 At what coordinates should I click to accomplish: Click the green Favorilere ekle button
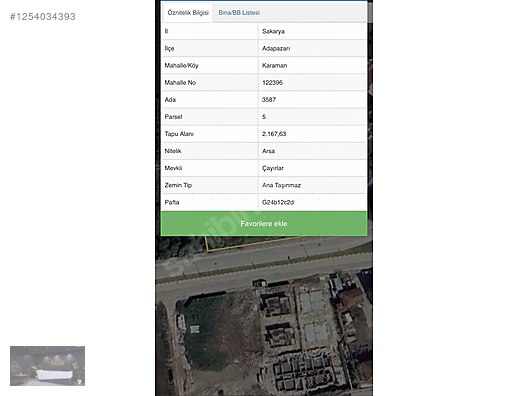[x=264, y=224]
